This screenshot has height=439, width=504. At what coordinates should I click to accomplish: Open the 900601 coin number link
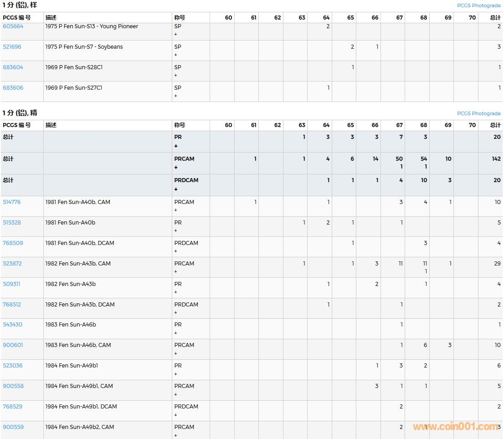point(13,345)
